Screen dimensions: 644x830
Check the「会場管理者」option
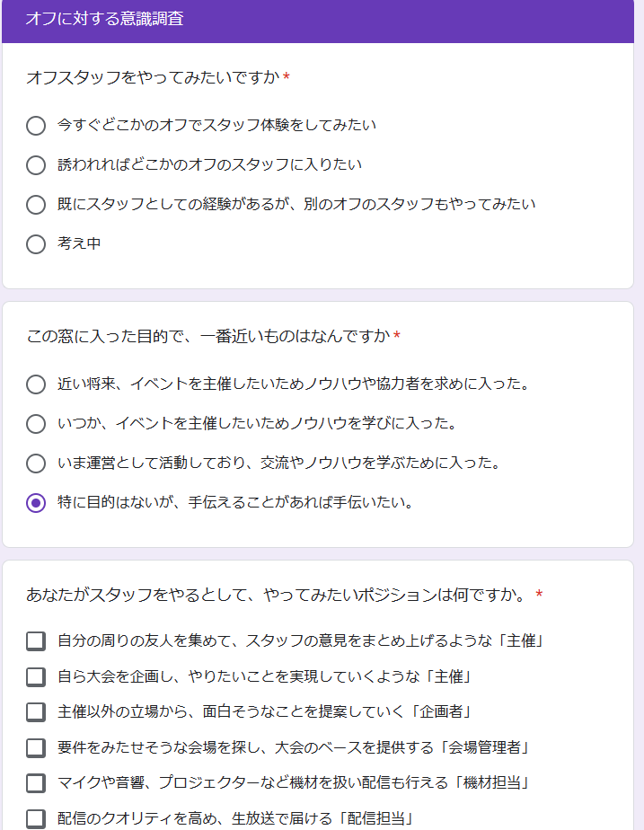click(36, 747)
